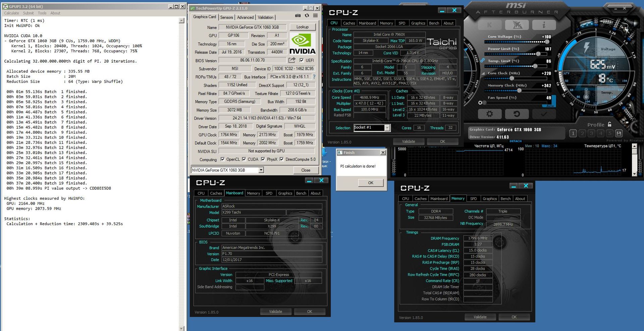
Task: Toggle the UEFI checkbox in GPU-Z
Action: coord(302,60)
